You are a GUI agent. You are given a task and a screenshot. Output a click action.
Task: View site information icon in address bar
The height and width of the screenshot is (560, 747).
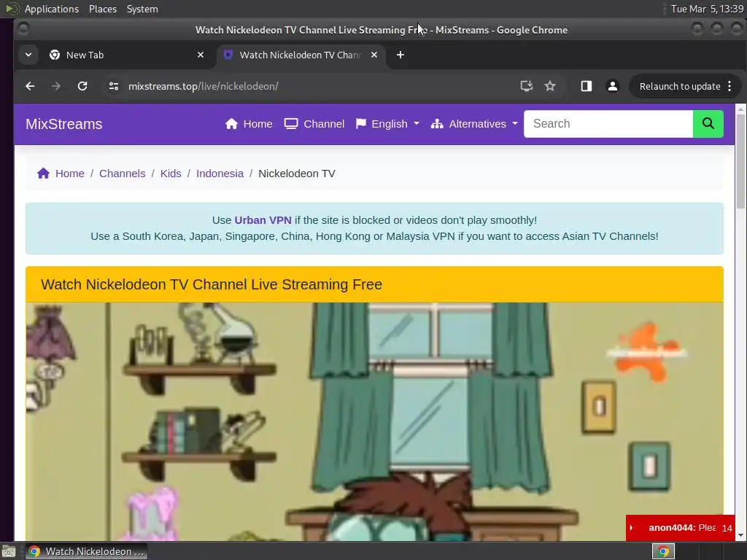113,86
